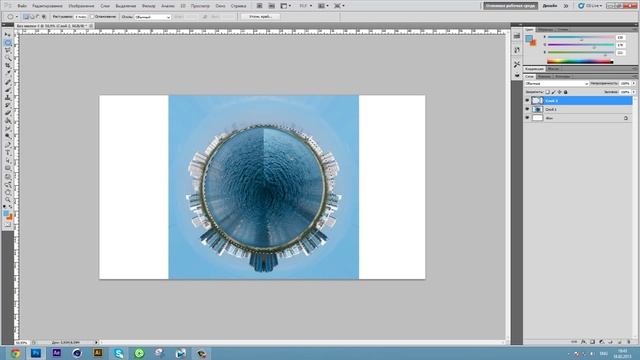Open the collapsed Tool Presets panel icon

pos(517,64)
